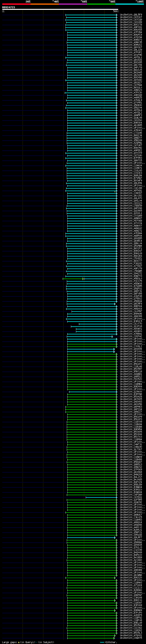This screenshot has height=644, width=146.
Task: Open hit UniRef100_C6TCK7
Action: pos(131,17)
